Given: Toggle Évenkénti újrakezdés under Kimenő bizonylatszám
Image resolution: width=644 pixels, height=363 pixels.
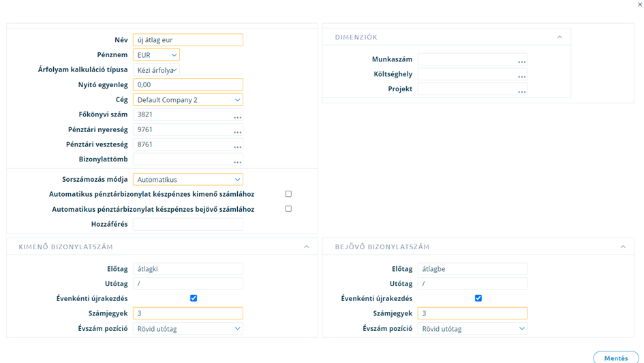Looking at the screenshot, I should pyautogui.click(x=194, y=298).
